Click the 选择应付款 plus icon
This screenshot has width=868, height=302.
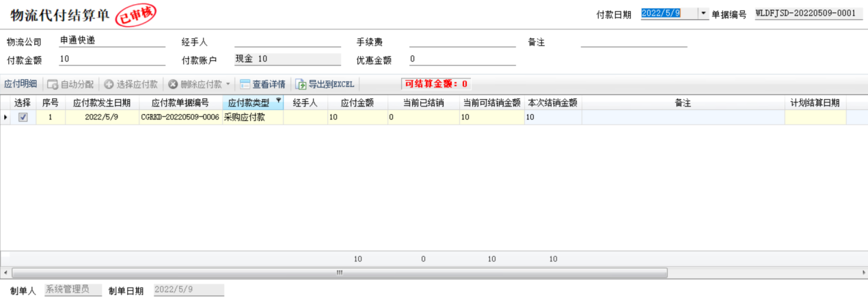109,85
